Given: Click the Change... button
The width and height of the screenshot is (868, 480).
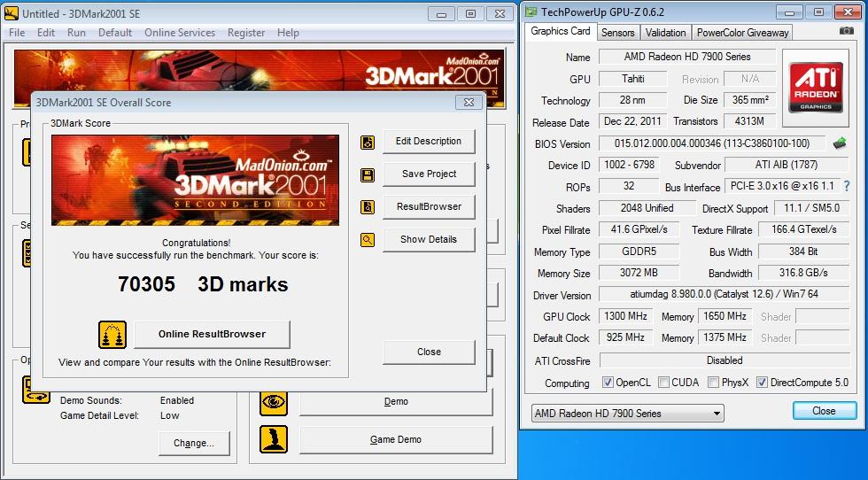Looking at the screenshot, I should 194,444.
